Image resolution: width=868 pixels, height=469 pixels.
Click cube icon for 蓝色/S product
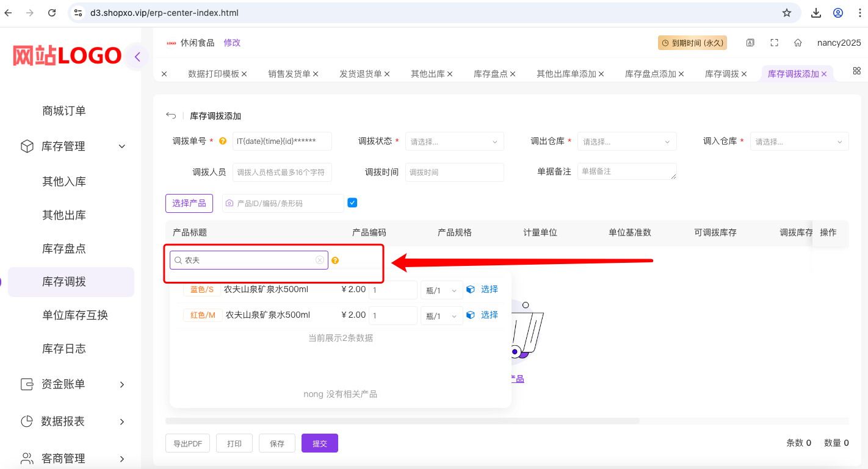pyautogui.click(x=471, y=290)
